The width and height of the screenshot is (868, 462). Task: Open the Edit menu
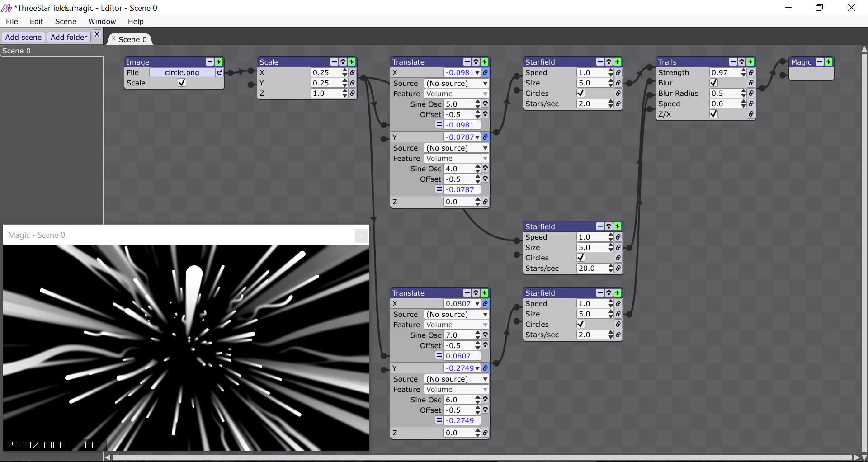click(37, 21)
